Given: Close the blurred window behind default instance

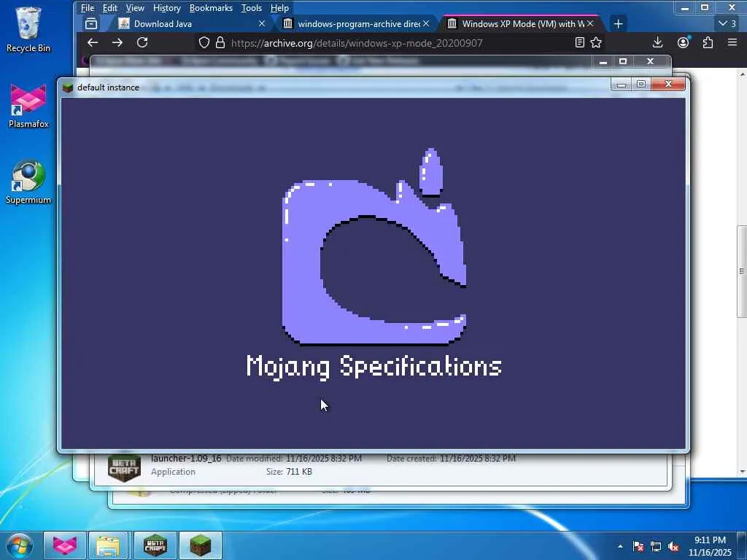Looking at the screenshot, I should pos(650,61).
